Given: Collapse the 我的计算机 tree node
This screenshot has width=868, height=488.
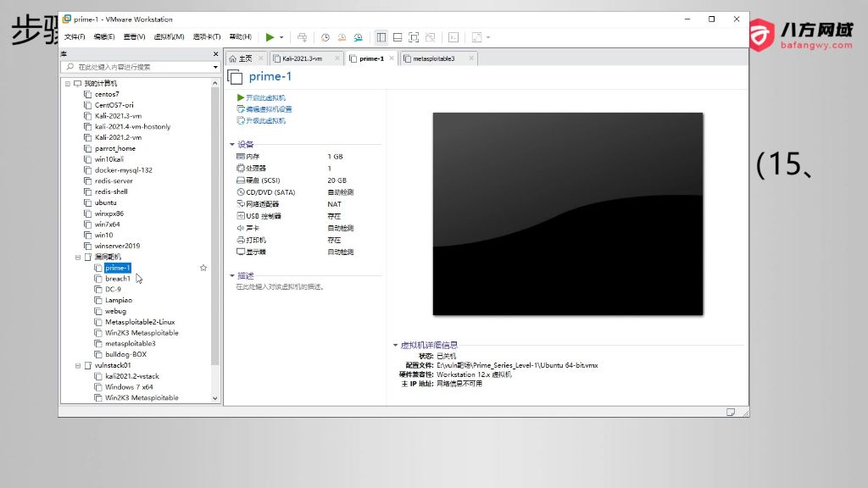Looking at the screenshot, I should (68, 84).
